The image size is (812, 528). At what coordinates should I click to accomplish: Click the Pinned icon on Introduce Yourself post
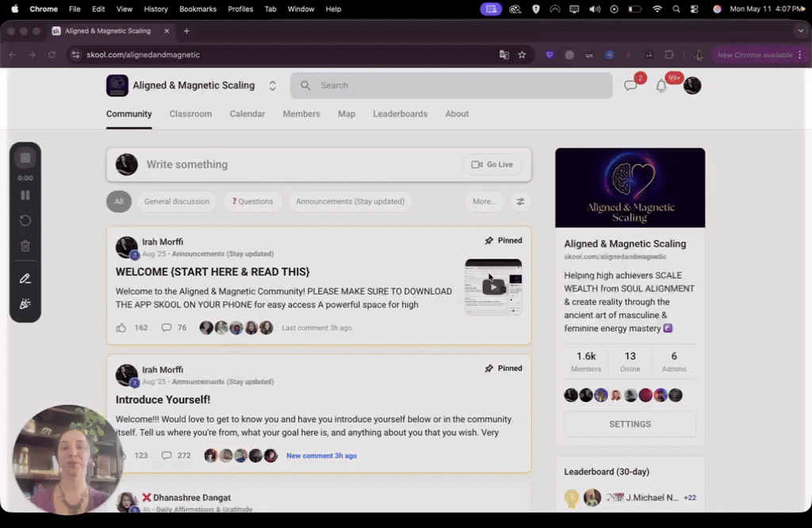tap(488, 369)
